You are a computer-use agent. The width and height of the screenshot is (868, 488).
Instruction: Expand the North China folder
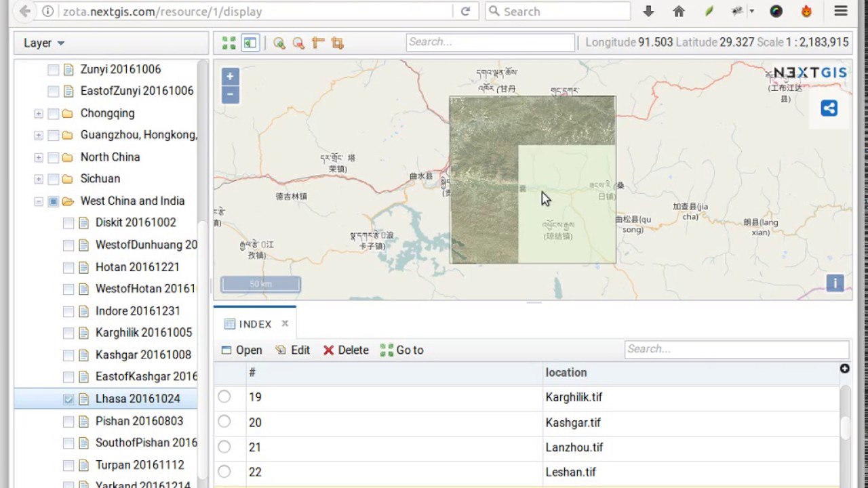click(39, 157)
